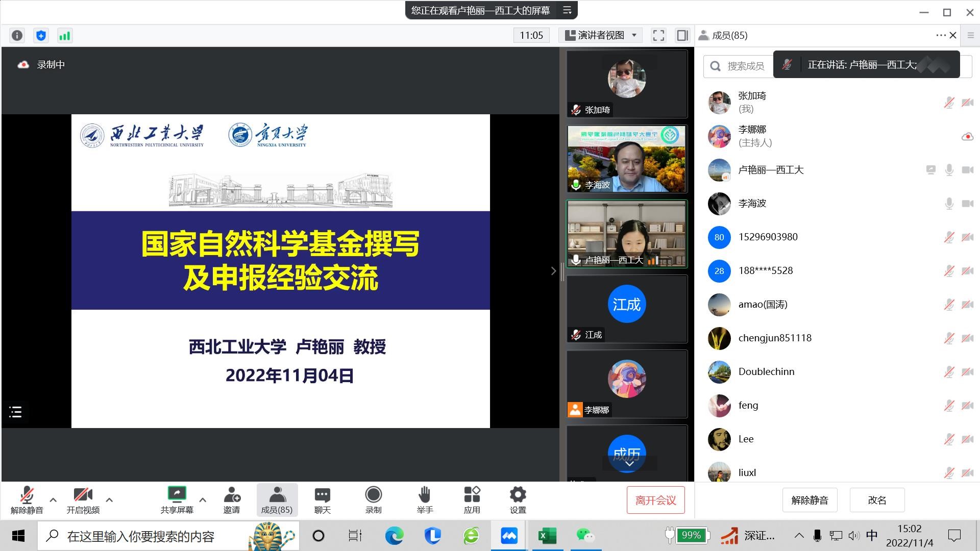Toggle the side panel layout icon

[682, 35]
